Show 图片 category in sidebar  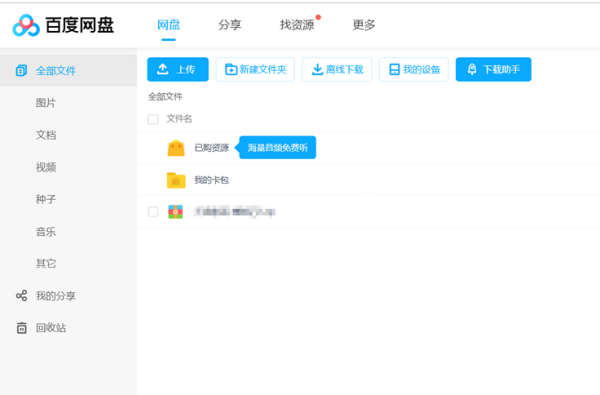coord(46,103)
